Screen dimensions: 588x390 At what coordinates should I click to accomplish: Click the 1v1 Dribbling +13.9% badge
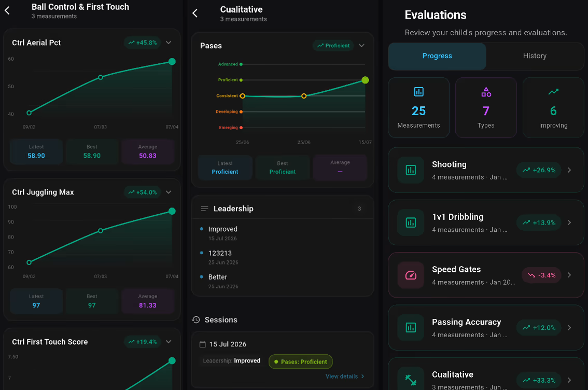click(539, 222)
